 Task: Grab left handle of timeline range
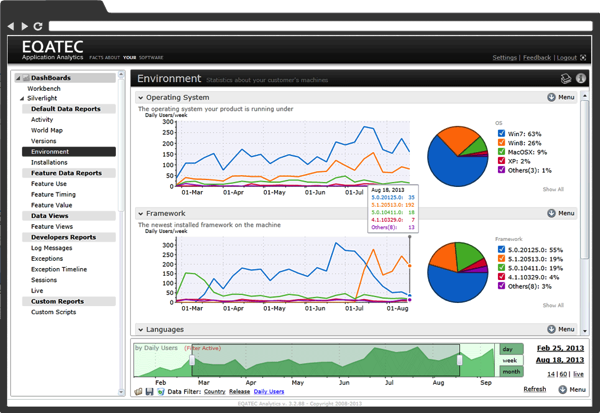coord(192,360)
